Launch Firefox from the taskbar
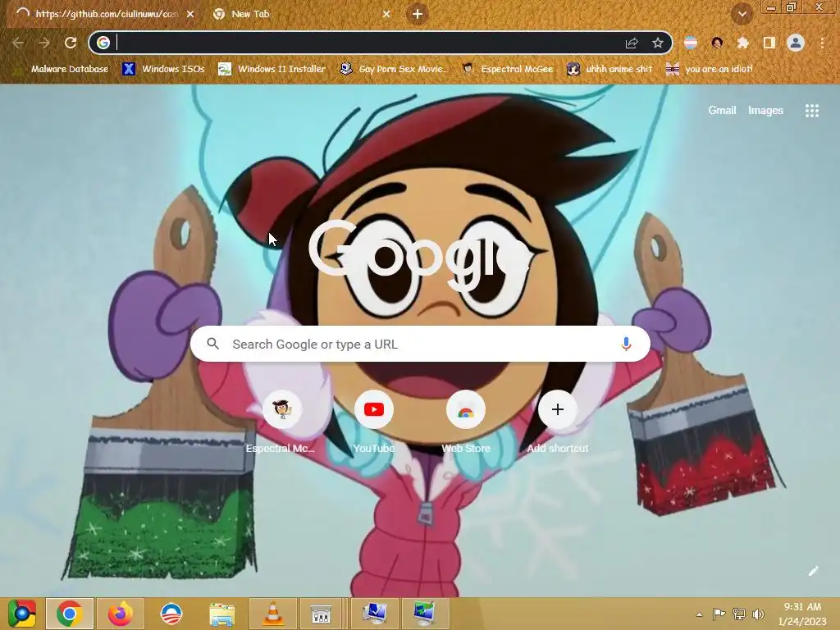The height and width of the screenshot is (630, 840). tap(121, 614)
